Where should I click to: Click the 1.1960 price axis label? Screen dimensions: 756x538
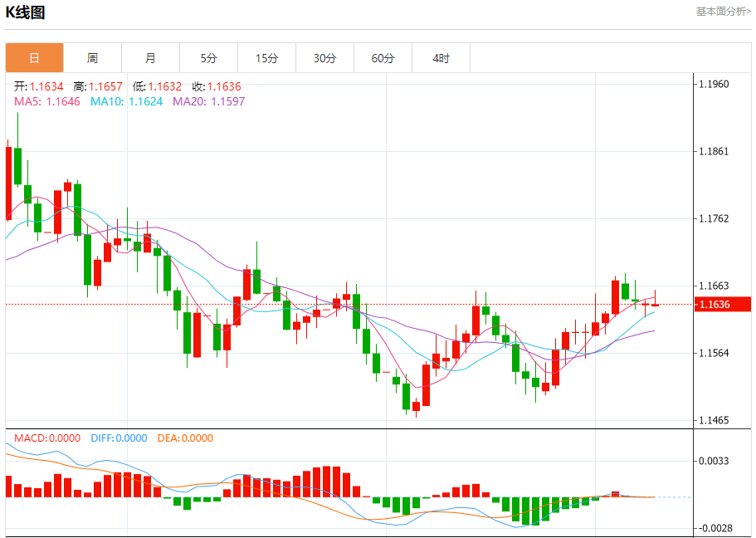pyautogui.click(x=714, y=84)
